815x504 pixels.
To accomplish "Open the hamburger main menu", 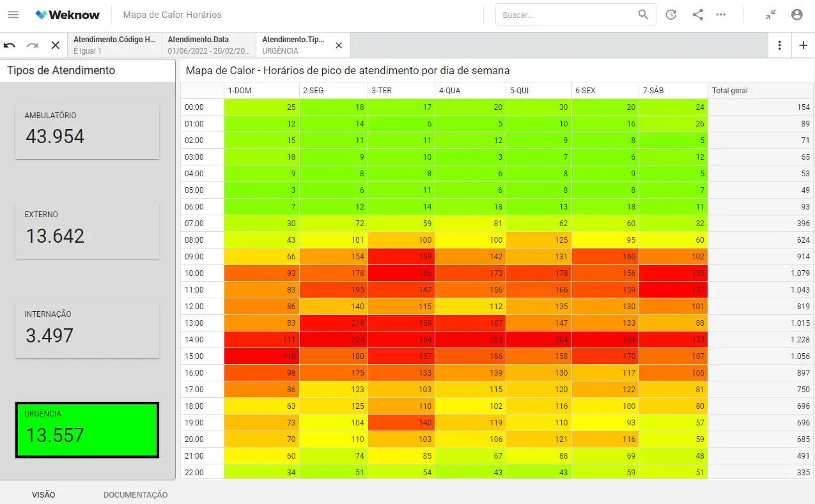I will coord(13,15).
